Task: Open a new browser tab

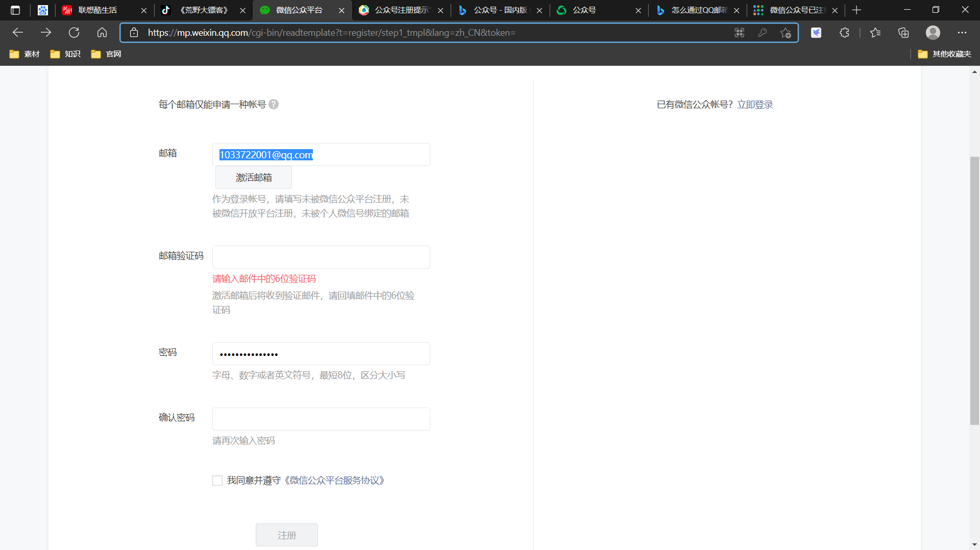Action: [856, 10]
